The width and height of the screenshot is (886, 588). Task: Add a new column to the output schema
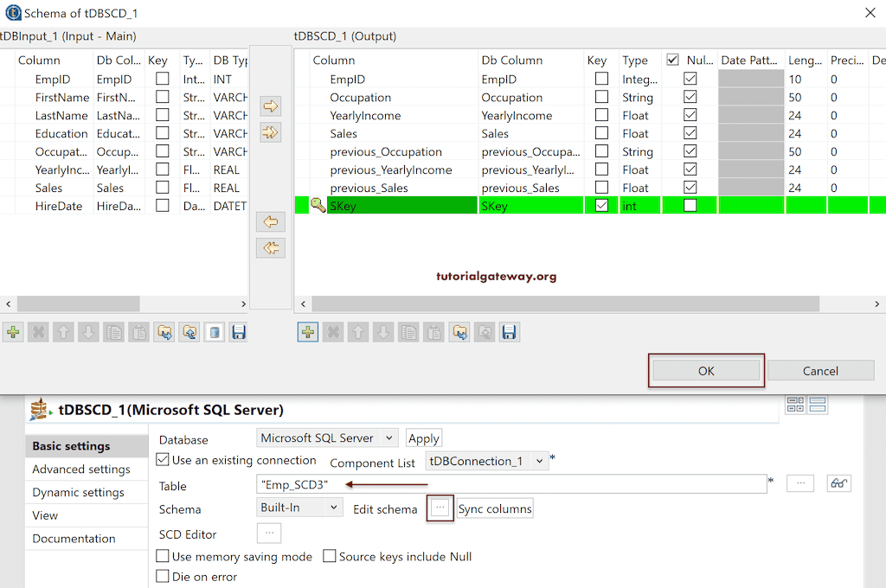pos(308,332)
